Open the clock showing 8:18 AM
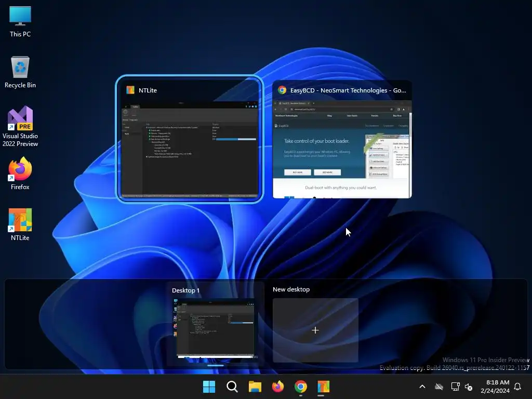 point(495,387)
